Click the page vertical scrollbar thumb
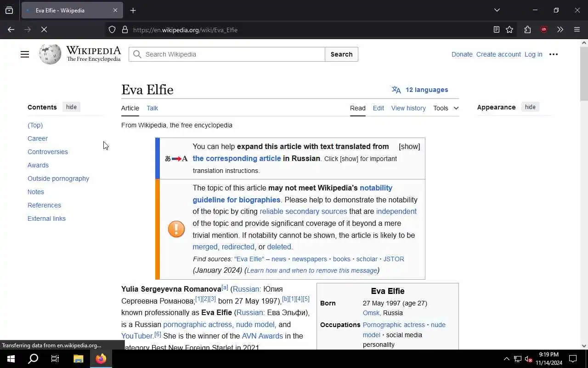 coord(584,74)
